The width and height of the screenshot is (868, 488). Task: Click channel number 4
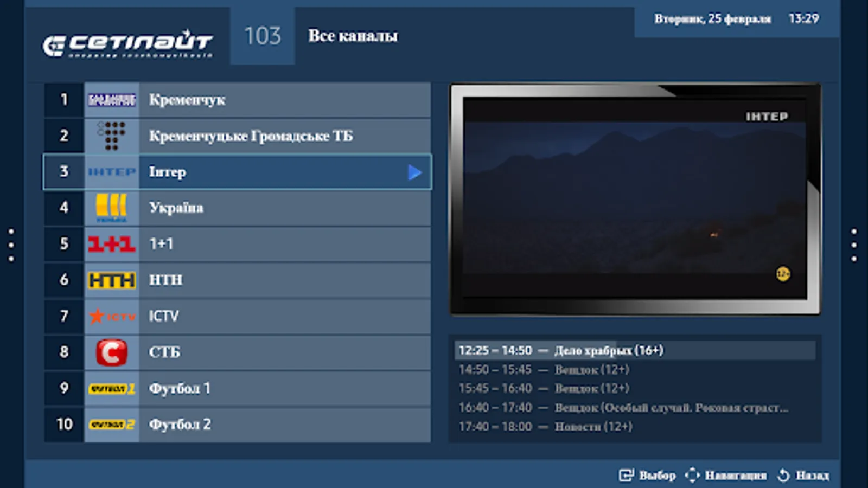pos(64,208)
